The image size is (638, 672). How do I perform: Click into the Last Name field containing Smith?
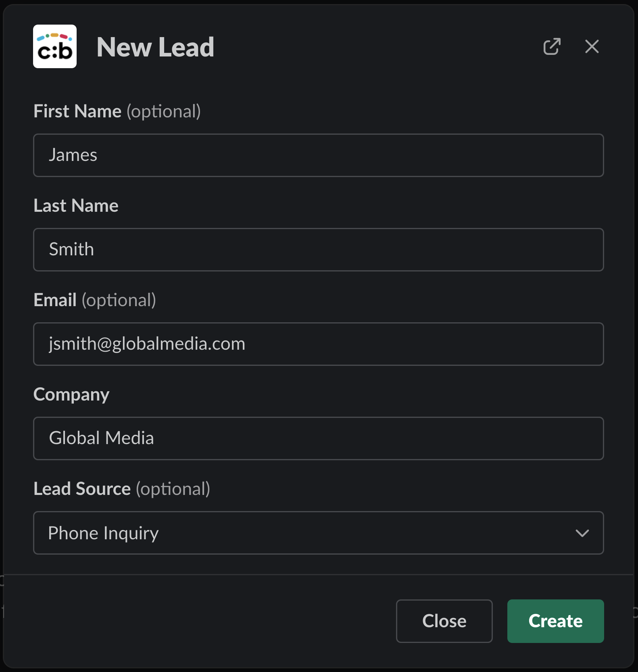318,250
